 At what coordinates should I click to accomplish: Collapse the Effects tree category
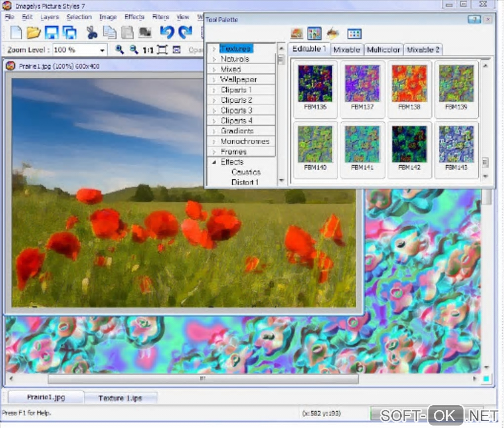pos(214,162)
